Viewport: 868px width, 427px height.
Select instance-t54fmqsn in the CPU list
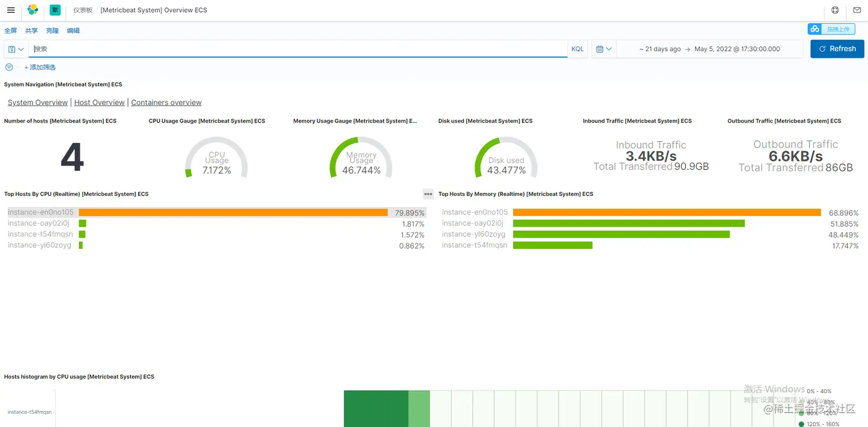[40, 234]
